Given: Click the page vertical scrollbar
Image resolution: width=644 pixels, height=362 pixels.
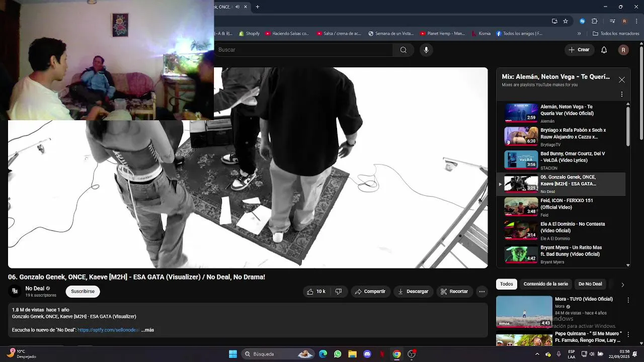Looking at the screenshot, I should [x=641, y=93].
